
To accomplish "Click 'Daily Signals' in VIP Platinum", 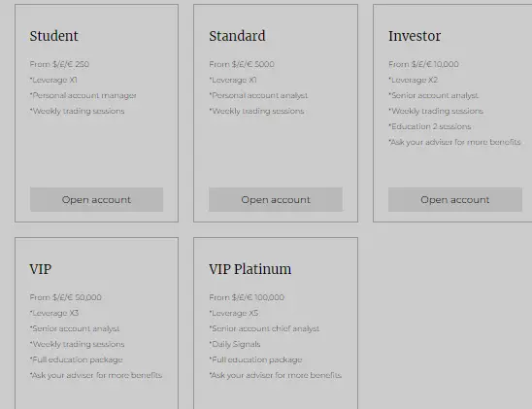I will point(235,344).
